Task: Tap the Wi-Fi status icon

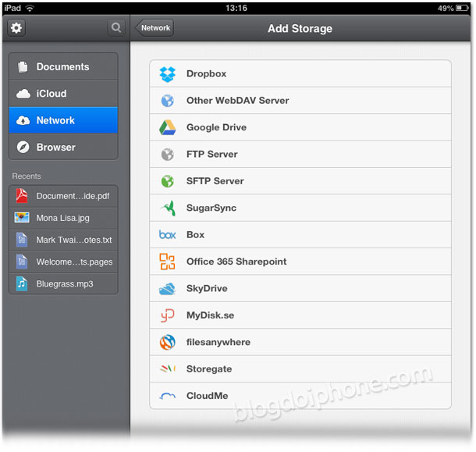Action: pos(30,9)
